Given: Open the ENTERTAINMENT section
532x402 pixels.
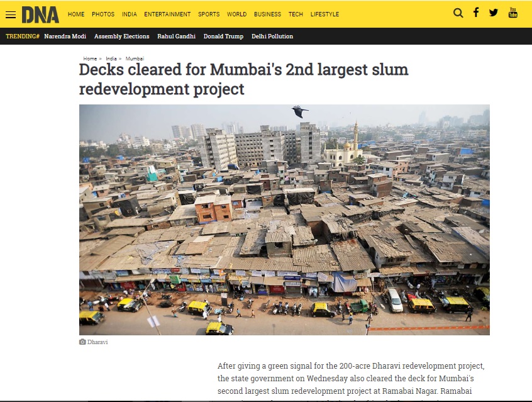Looking at the screenshot, I should click(x=167, y=14).
